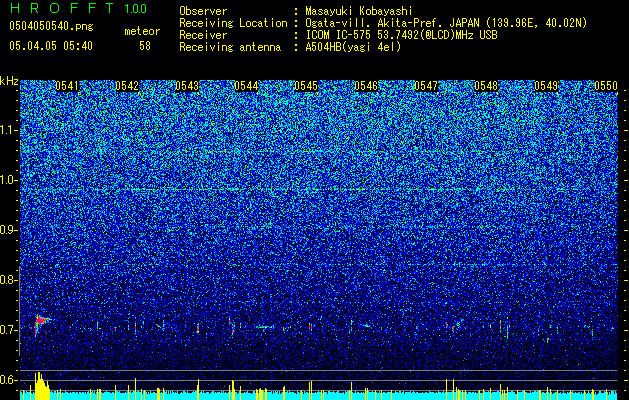Click the 0541 time marker
Screen dimensions: 629x400
pos(67,86)
